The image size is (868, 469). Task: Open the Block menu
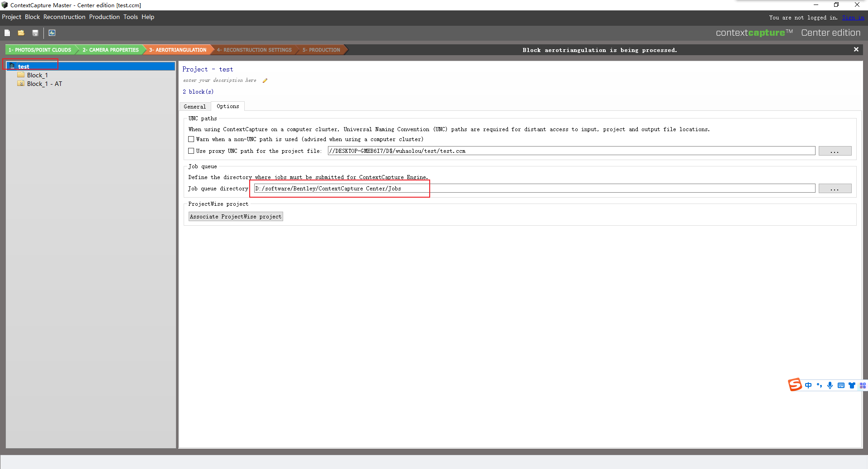[32, 17]
